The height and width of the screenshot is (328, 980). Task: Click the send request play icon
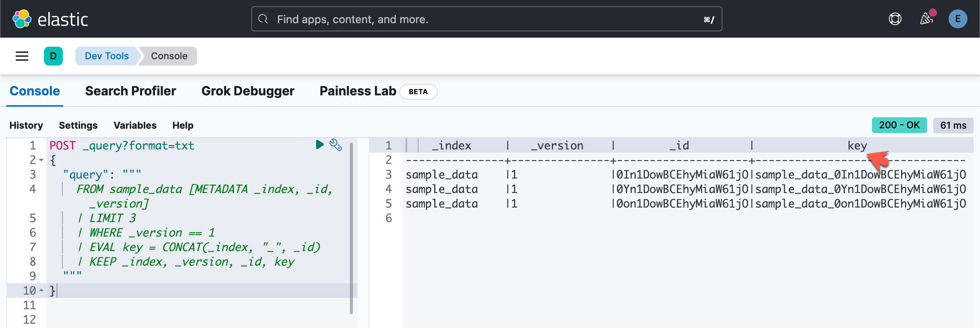(320, 145)
